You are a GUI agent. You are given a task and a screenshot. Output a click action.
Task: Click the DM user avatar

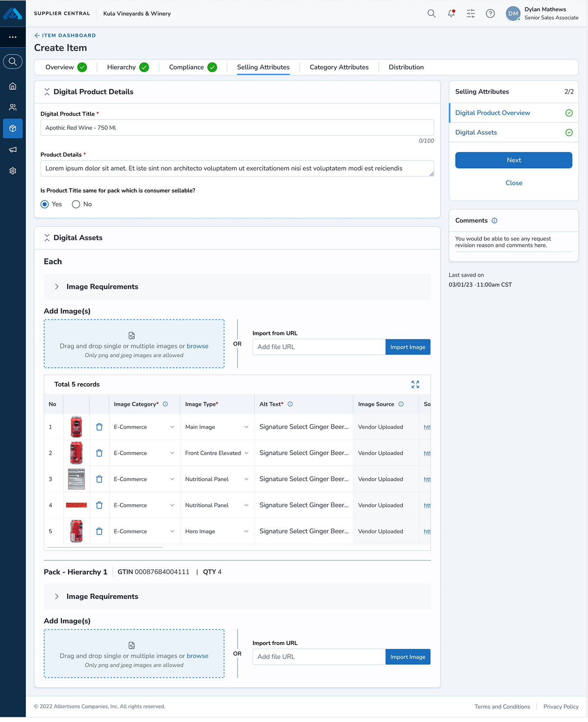(513, 14)
